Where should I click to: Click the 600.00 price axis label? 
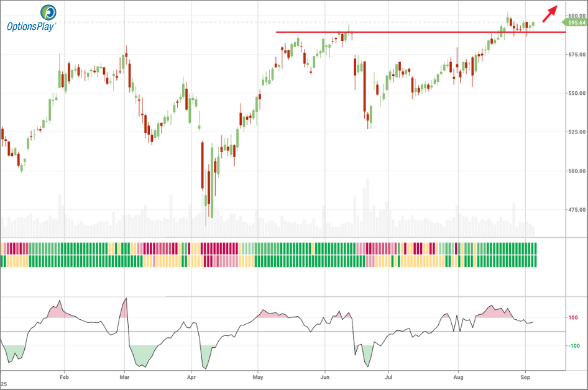click(x=577, y=16)
